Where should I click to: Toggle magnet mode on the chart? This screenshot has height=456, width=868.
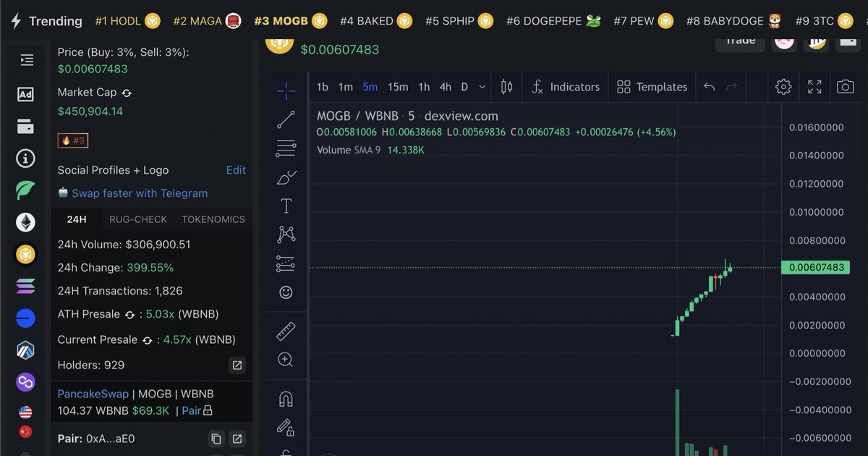[286, 399]
